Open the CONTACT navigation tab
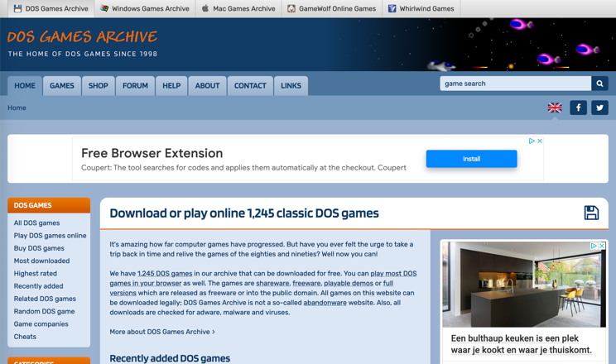616x364 pixels. pos(250,85)
